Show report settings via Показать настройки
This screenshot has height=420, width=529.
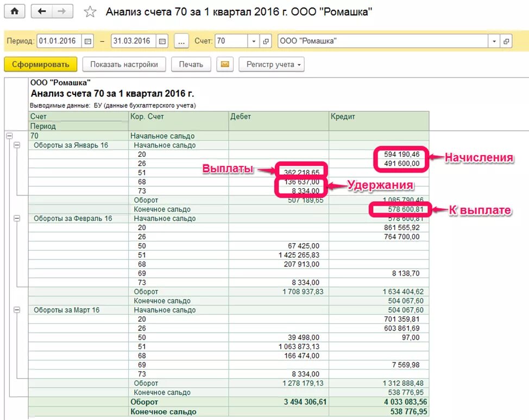coord(124,65)
